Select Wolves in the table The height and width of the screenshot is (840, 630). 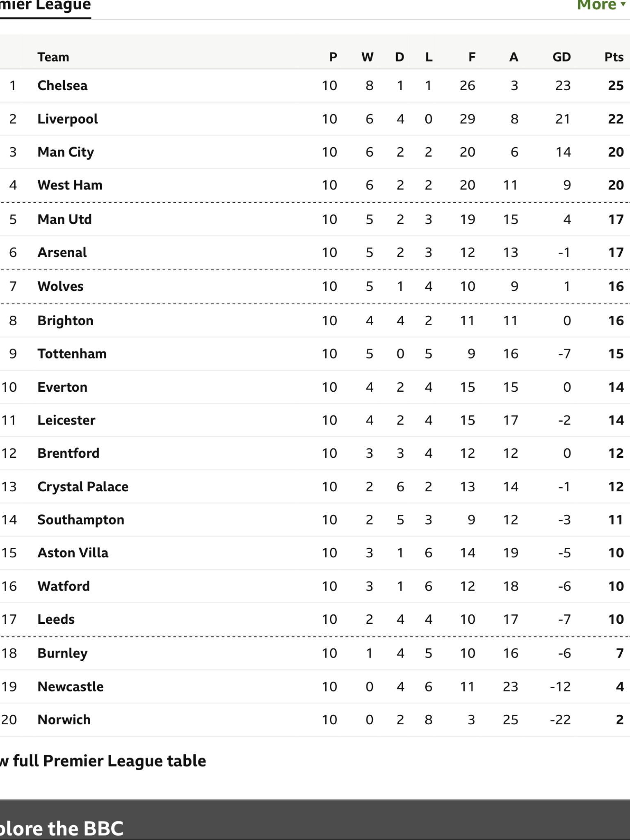[x=60, y=286]
